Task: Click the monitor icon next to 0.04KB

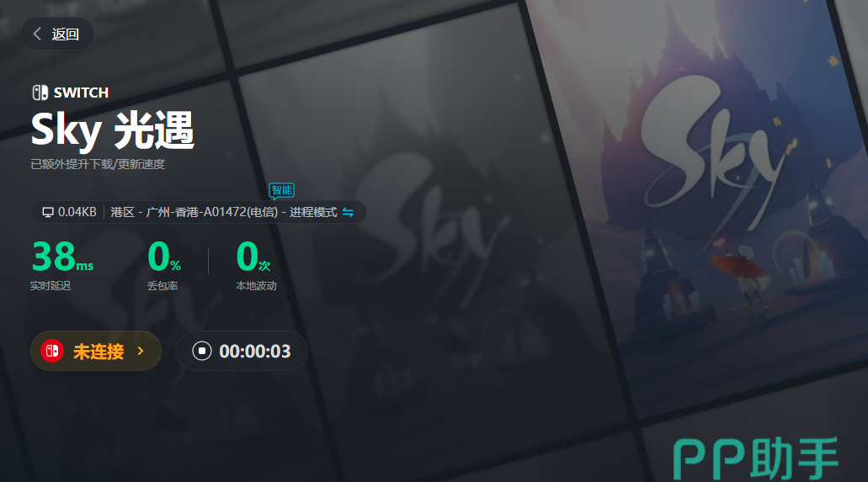Action: pos(48,213)
